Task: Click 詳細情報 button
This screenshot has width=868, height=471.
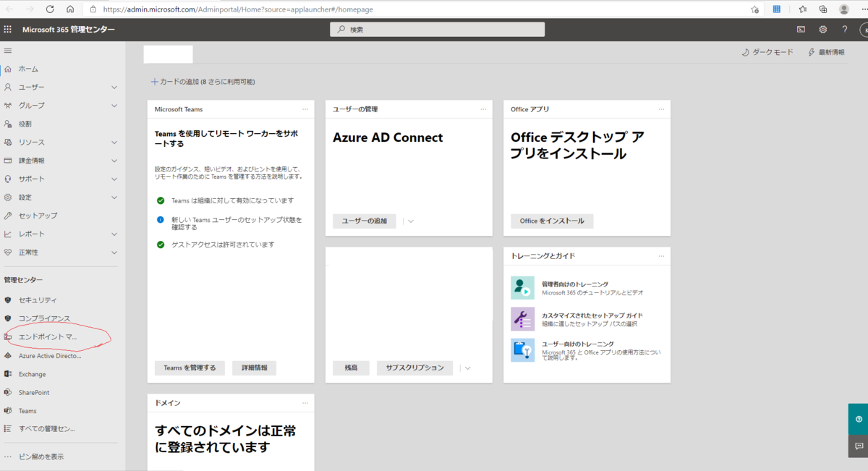Action: pos(254,368)
